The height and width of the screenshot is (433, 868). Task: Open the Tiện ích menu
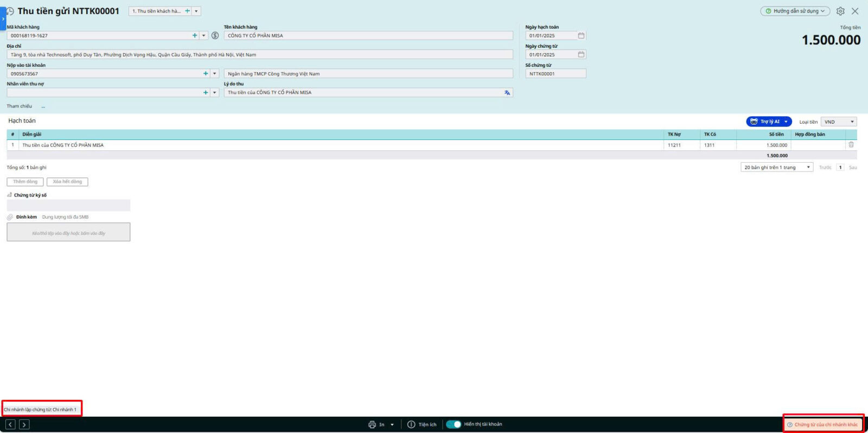422,424
